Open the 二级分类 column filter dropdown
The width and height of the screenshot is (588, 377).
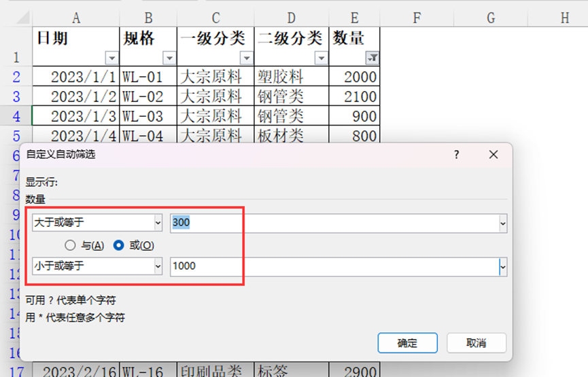(321, 58)
